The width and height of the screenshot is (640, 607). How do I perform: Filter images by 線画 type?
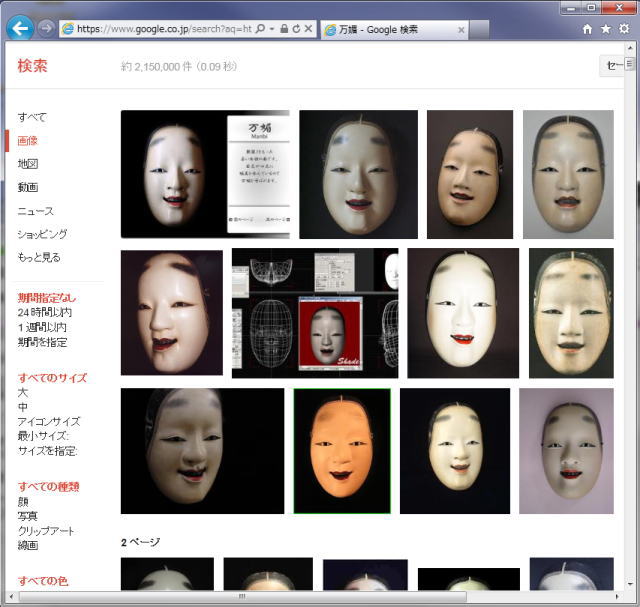click(x=28, y=545)
